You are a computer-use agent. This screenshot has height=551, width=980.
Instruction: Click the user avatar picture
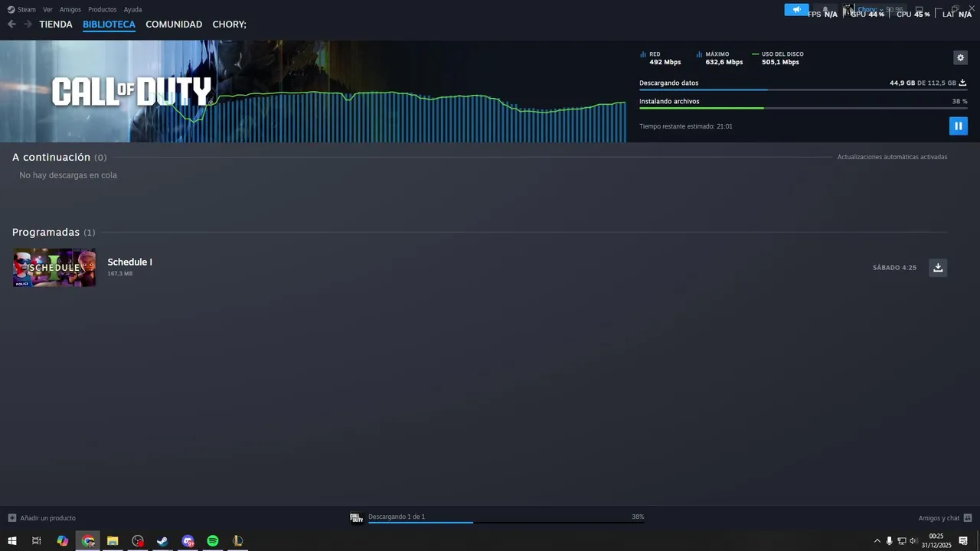tap(848, 10)
